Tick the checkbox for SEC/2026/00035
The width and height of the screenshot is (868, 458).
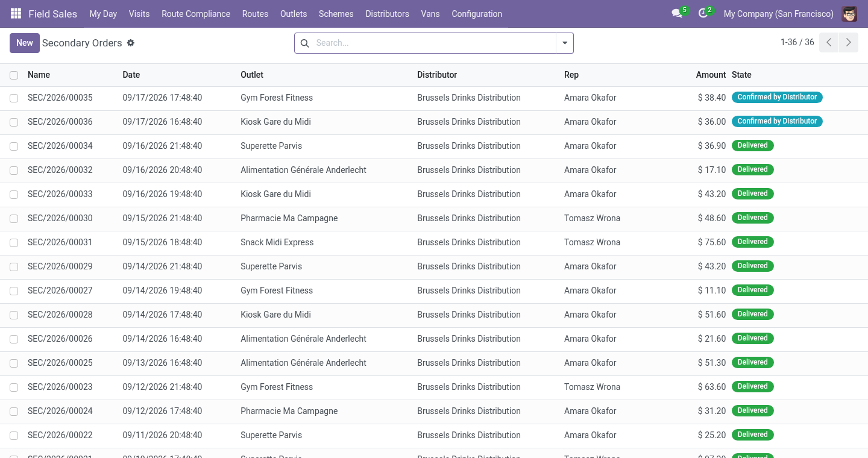pos(14,98)
